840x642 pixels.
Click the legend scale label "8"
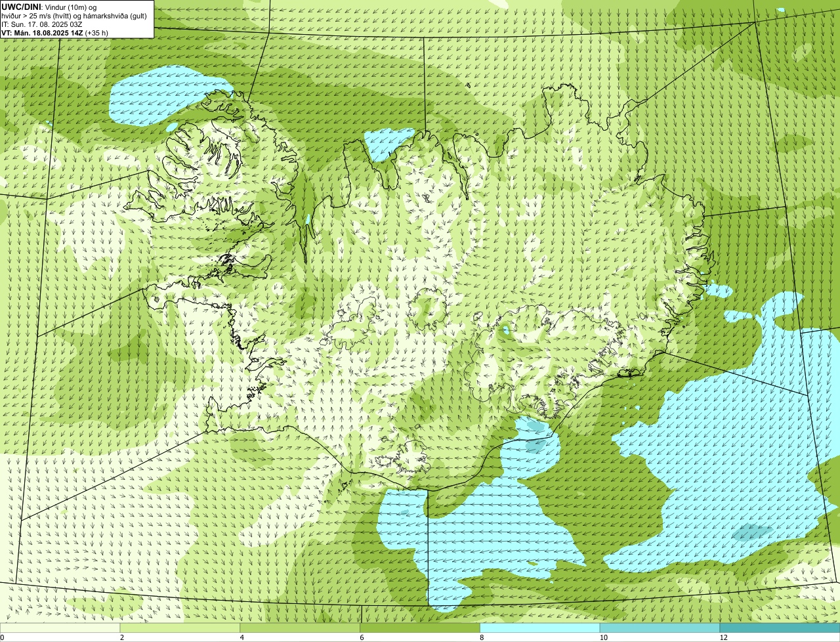pyautogui.click(x=482, y=637)
